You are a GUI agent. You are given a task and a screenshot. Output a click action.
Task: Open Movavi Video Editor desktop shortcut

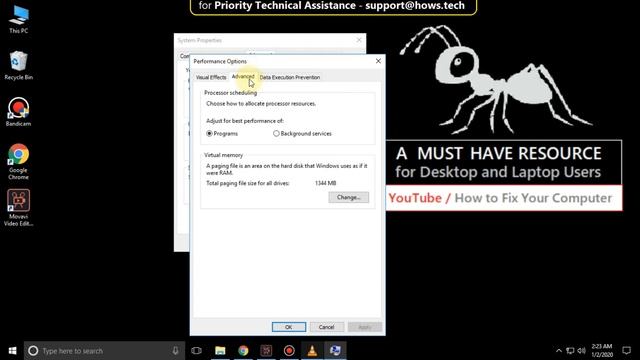click(18, 207)
